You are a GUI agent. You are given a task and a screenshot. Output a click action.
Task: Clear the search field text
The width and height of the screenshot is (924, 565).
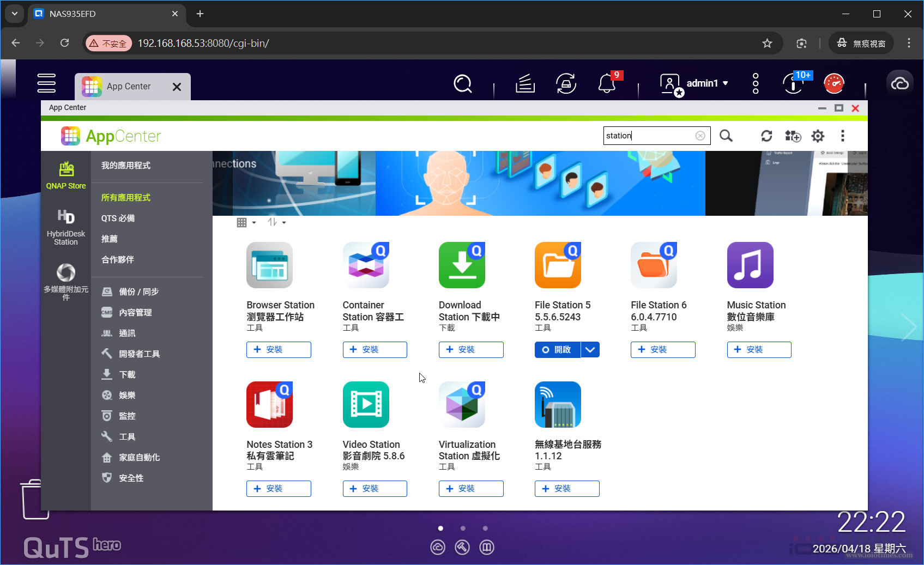click(700, 136)
